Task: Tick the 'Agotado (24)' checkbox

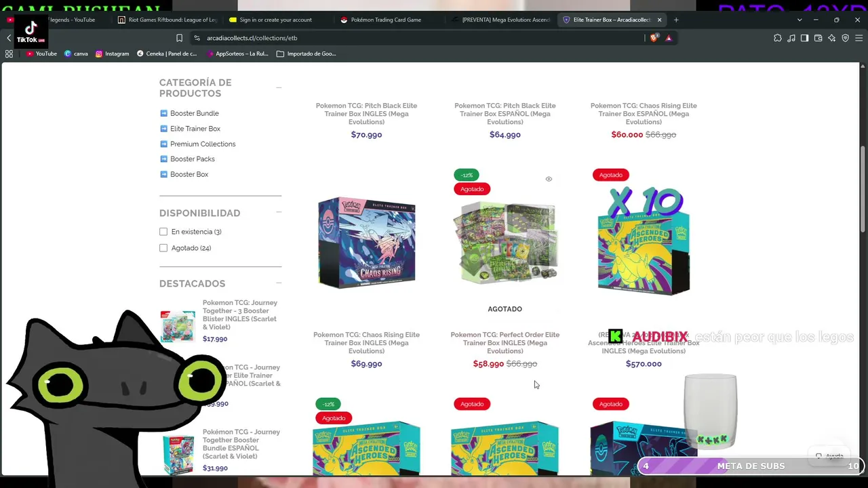Action: (163, 248)
